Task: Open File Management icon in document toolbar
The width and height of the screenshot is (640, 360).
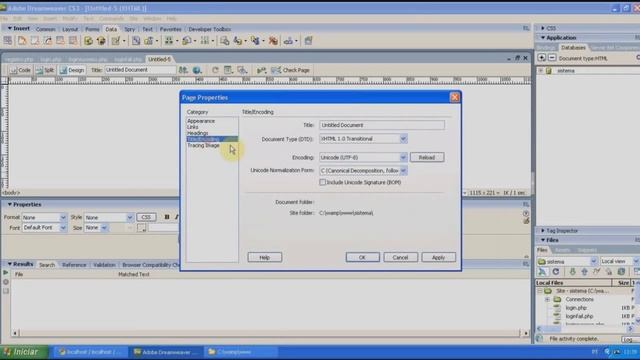Action: [x=183, y=70]
